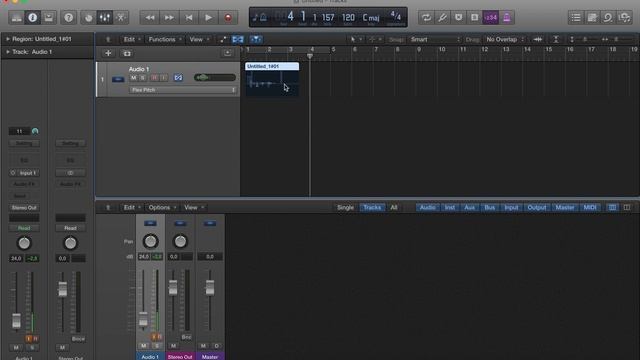Toggle the Bus channel strip filter button
Screen dimensions: 640x360
489,207
